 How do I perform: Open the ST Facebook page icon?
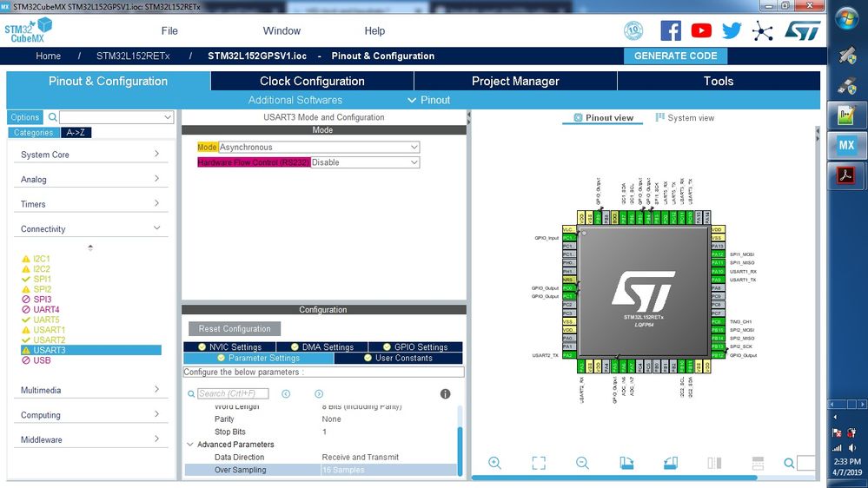(671, 30)
